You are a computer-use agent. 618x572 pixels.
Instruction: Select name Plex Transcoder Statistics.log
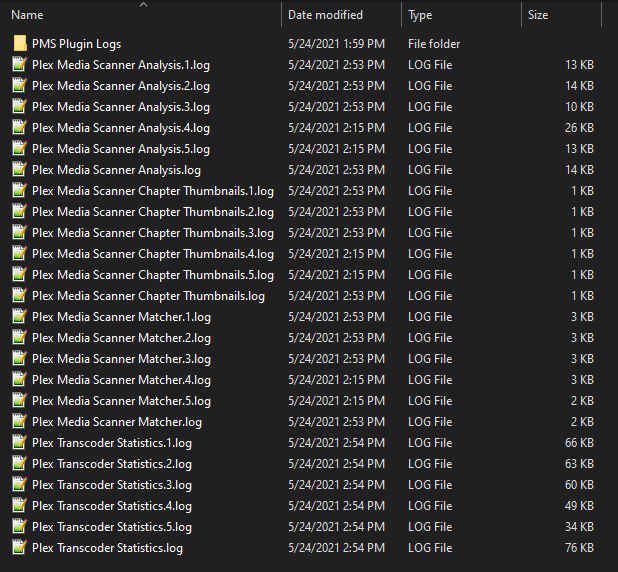pos(107,548)
